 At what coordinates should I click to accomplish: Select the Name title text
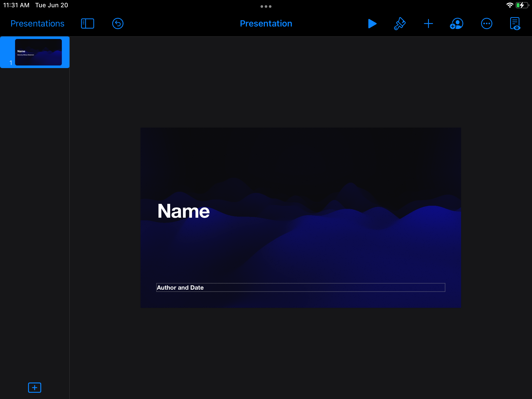[183, 211]
